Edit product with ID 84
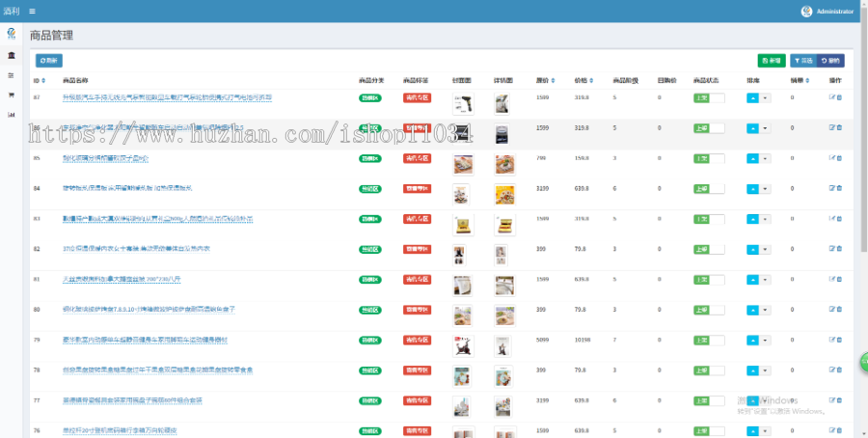Viewport: 868px width, 438px height. point(831,188)
